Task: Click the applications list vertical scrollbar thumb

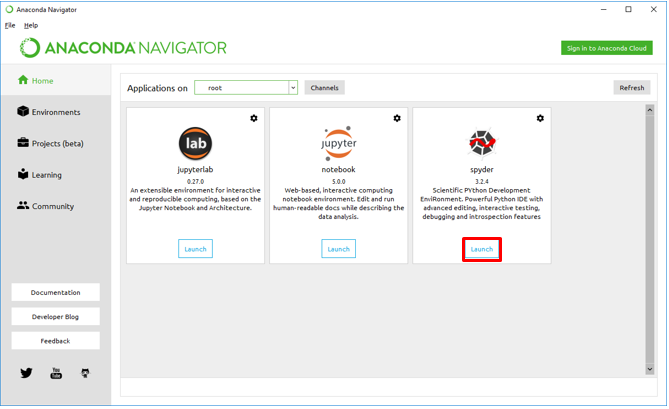Action: pos(650,239)
